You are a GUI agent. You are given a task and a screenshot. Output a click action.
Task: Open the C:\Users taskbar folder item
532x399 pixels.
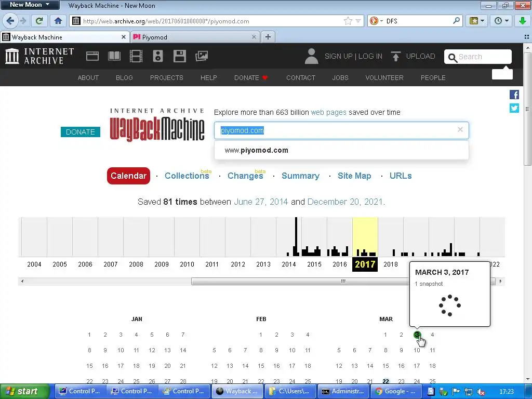[290, 391]
